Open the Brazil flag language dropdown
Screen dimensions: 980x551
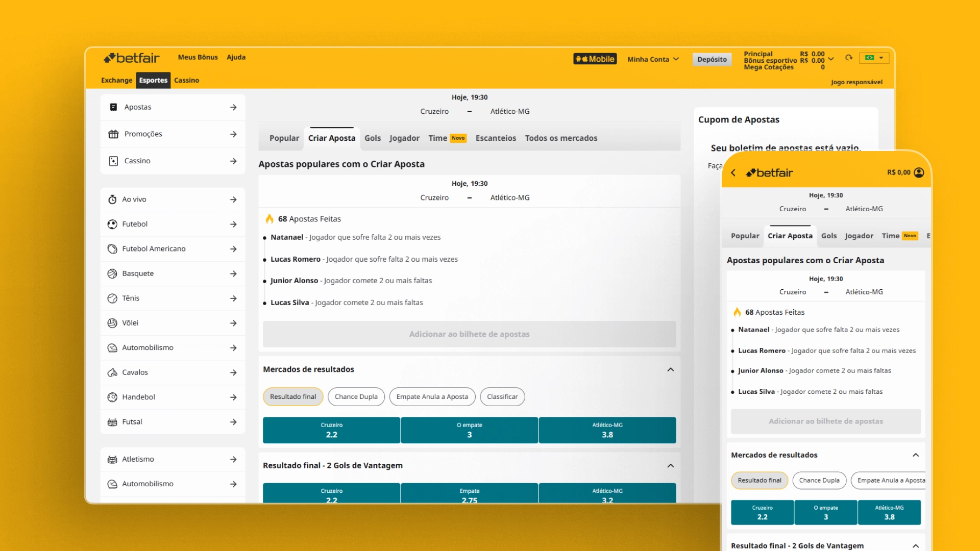(874, 58)
